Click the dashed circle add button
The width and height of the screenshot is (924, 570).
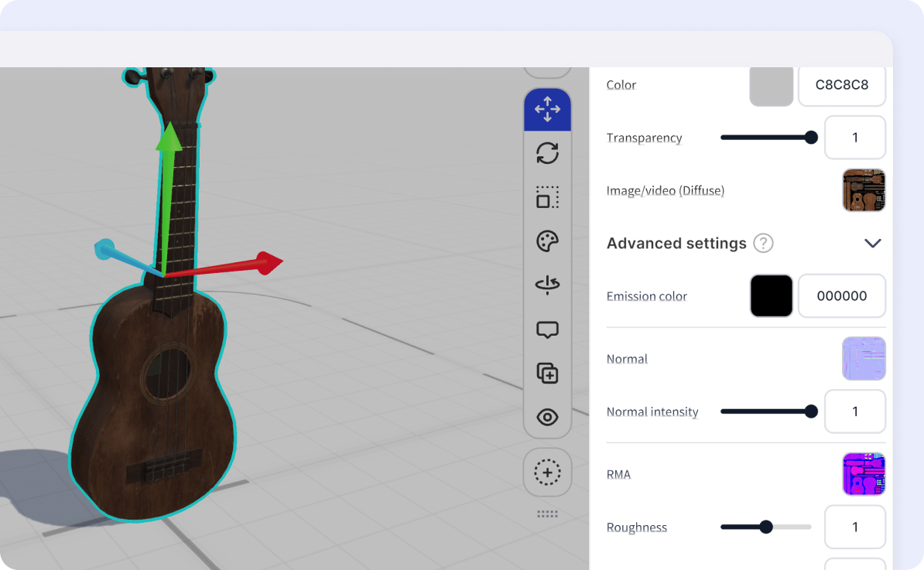[x=547, y=473]
